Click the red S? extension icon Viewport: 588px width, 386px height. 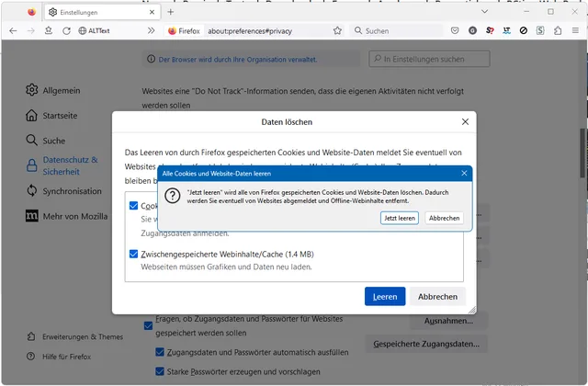pos(490,30)
